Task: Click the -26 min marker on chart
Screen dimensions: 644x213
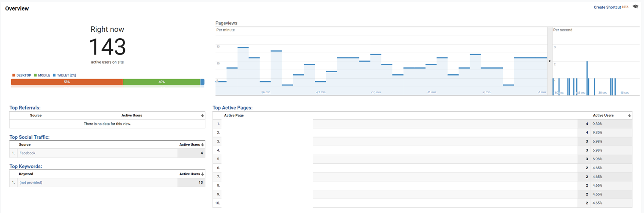Action: click(265, 92)
